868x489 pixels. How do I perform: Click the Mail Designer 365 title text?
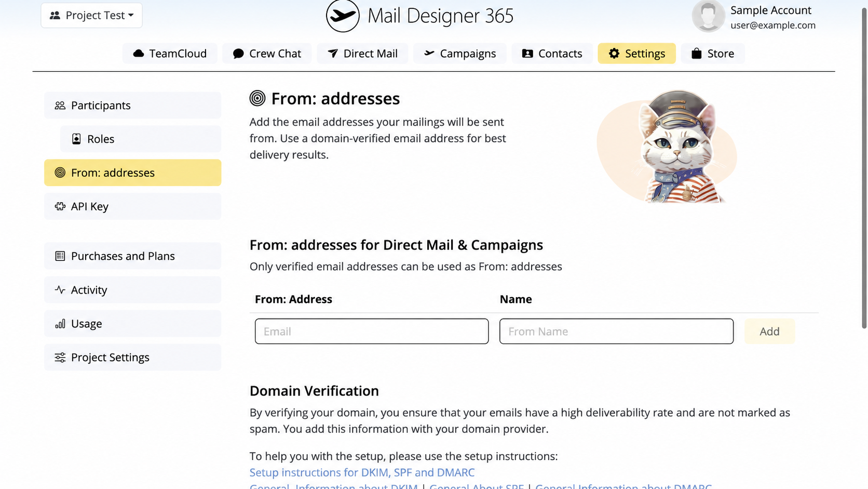tap(440, 16)
